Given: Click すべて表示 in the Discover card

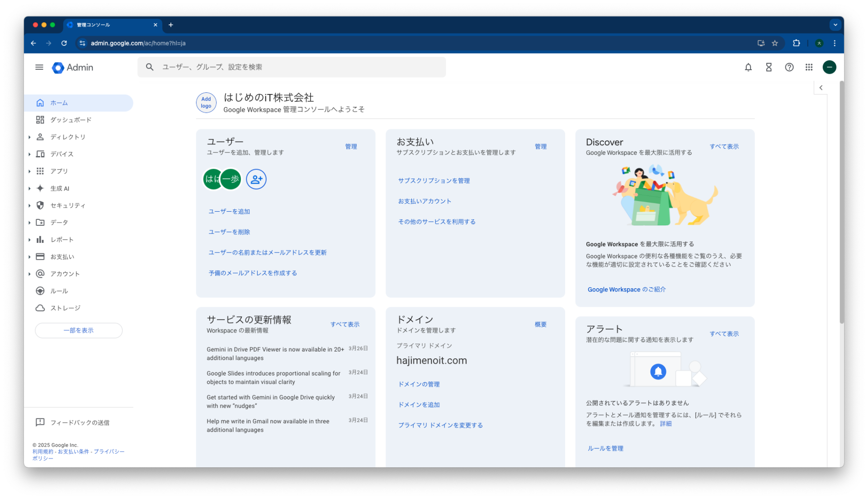Looking at the screenshot, I should (724, 147).
